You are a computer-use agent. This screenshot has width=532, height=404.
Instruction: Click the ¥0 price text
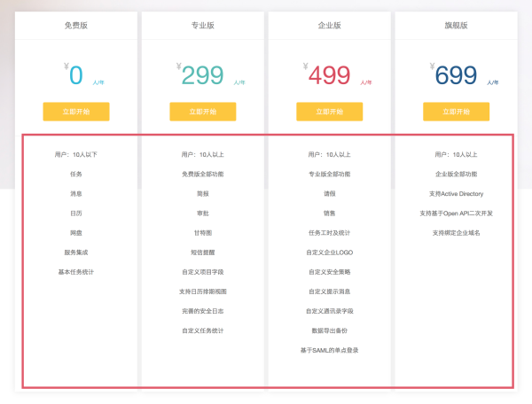74,74
